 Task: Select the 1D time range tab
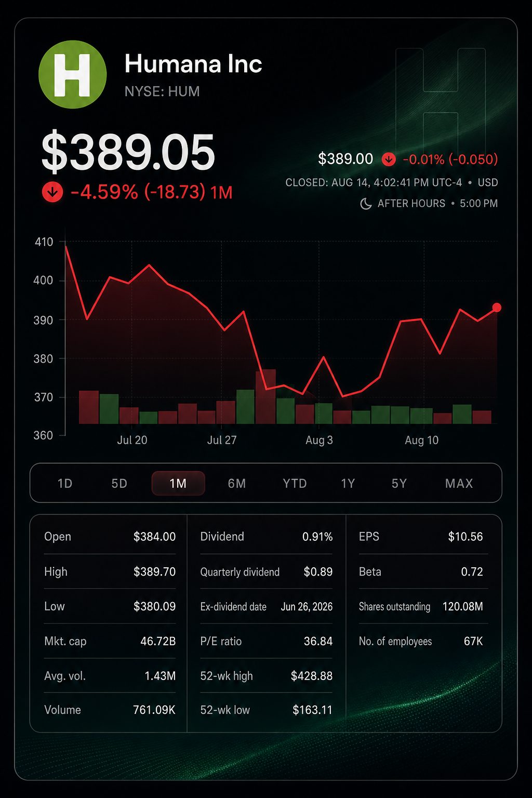pos(65,484)
